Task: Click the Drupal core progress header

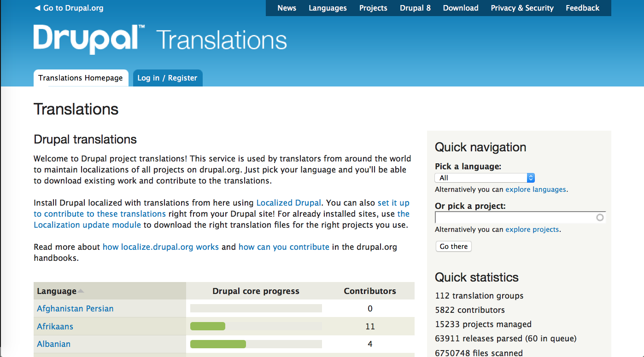Action: (x=256, y=291)
